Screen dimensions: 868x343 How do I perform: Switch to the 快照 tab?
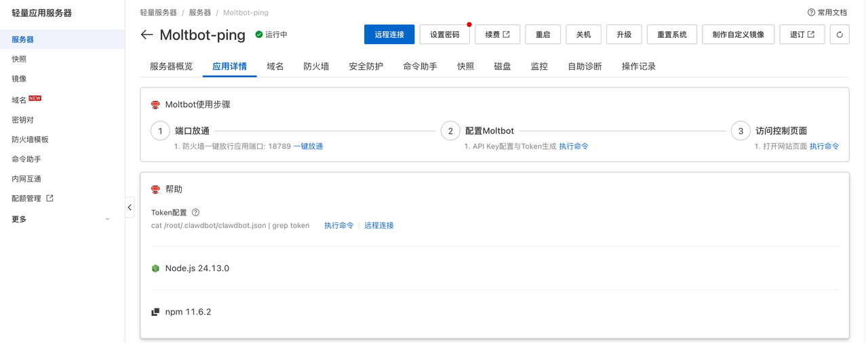point(465,66)
